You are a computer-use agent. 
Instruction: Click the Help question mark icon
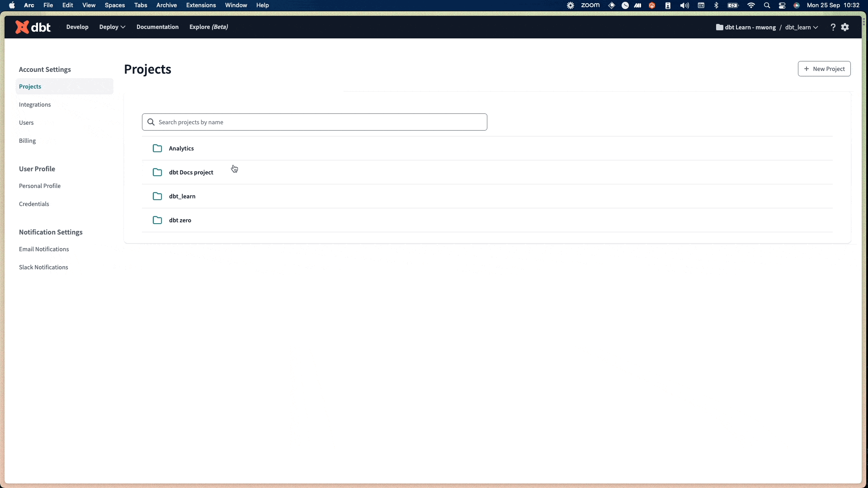click(x=834, y=27)
